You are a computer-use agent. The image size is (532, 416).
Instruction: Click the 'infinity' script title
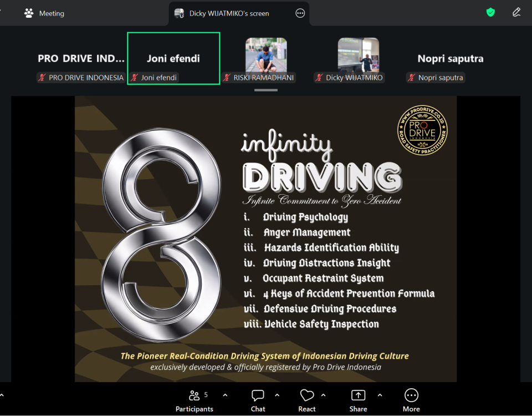[287, 145]
